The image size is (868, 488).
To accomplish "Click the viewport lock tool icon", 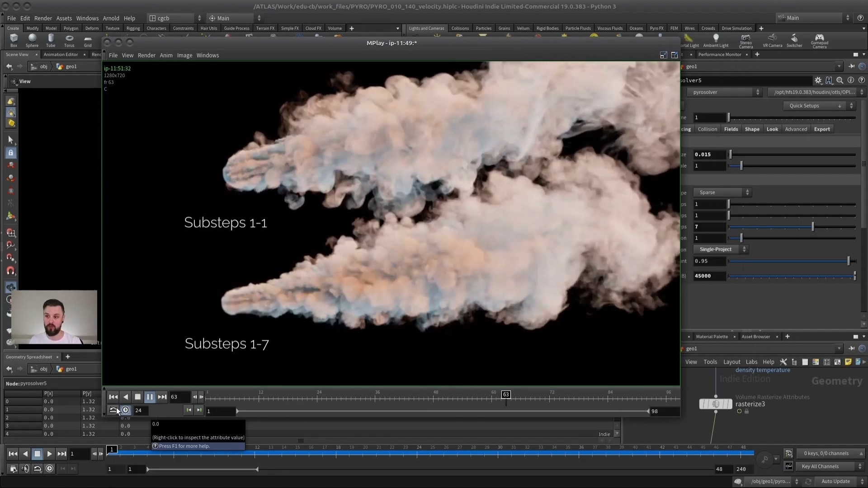I will 11,153.
